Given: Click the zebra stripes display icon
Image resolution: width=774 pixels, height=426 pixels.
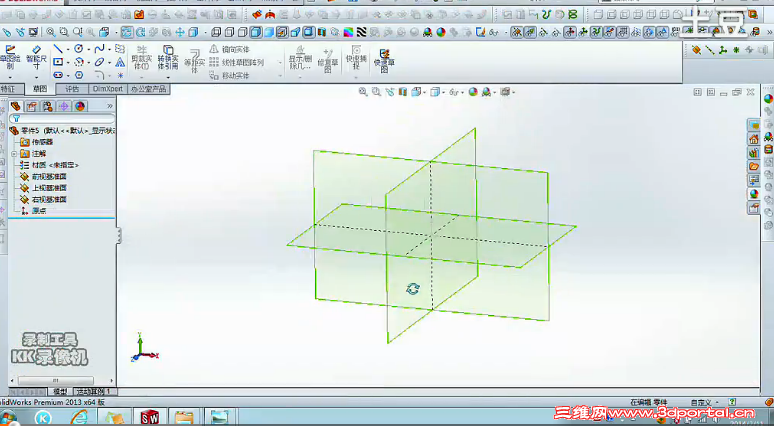Looking at the screenshot, I should [361, 33].
